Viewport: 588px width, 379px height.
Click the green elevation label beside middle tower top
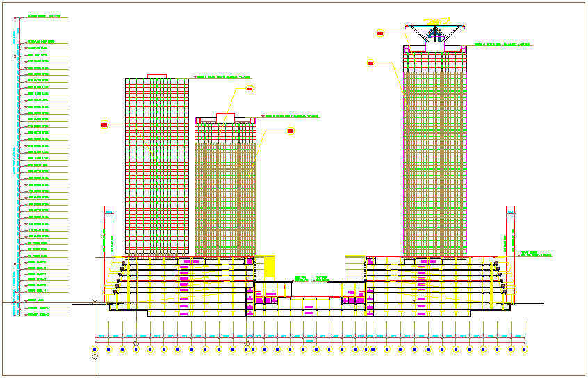point(292,116)
